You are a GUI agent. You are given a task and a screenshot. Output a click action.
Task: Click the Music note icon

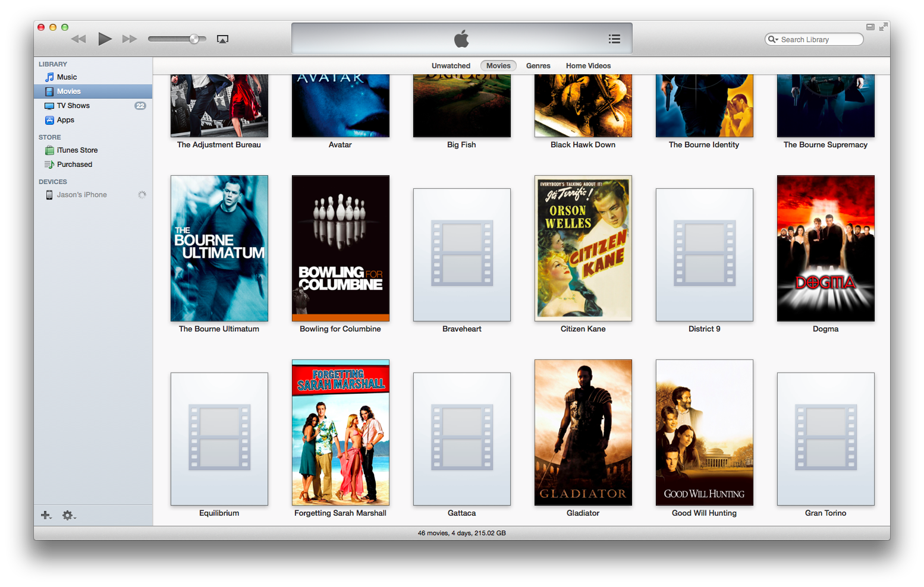pos(50,77)
